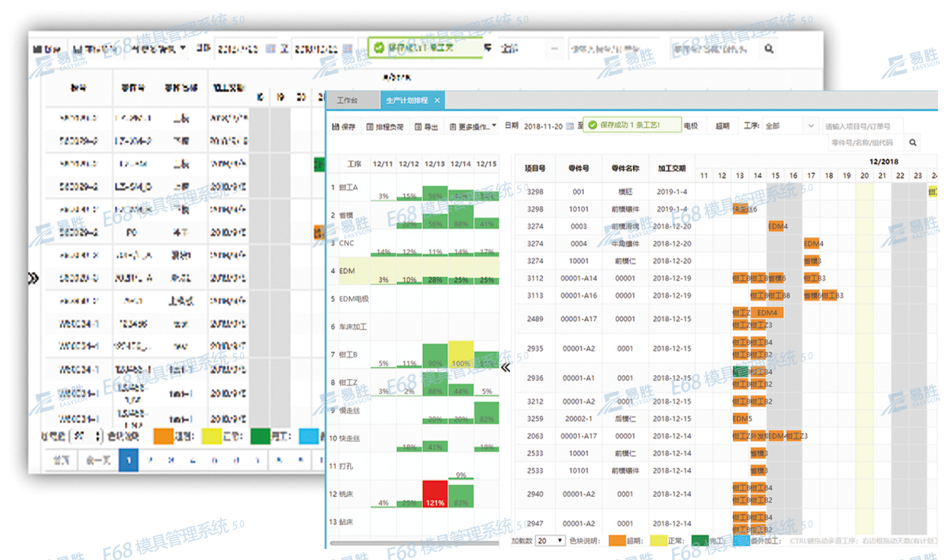Click the 加工交期 column header

672,169
